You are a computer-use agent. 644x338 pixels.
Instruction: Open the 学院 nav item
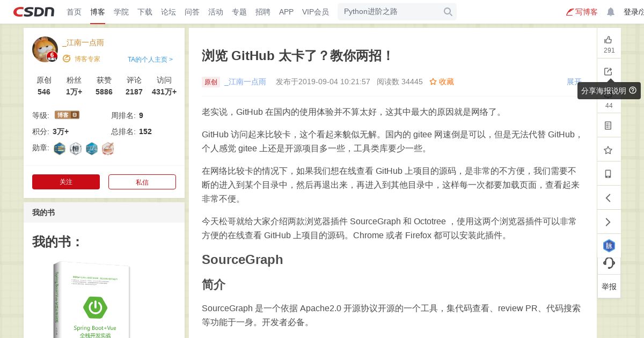(x=121, y=12)
